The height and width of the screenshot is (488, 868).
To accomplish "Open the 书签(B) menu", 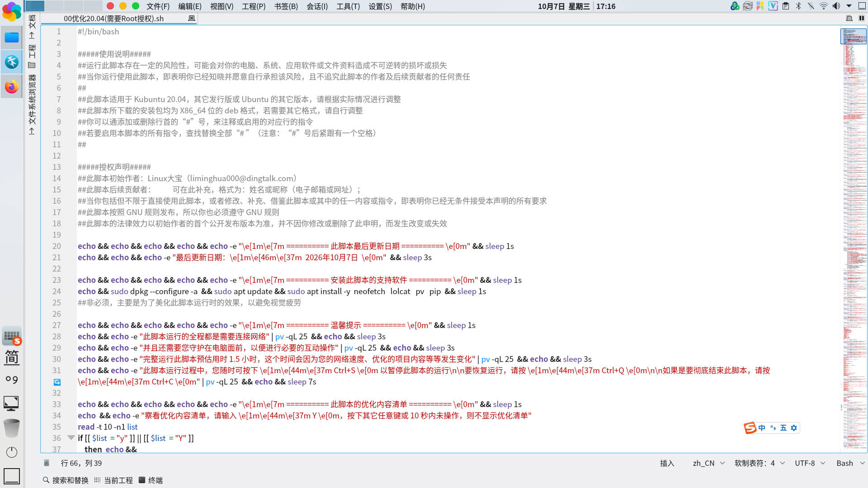I will click(286, 6).
